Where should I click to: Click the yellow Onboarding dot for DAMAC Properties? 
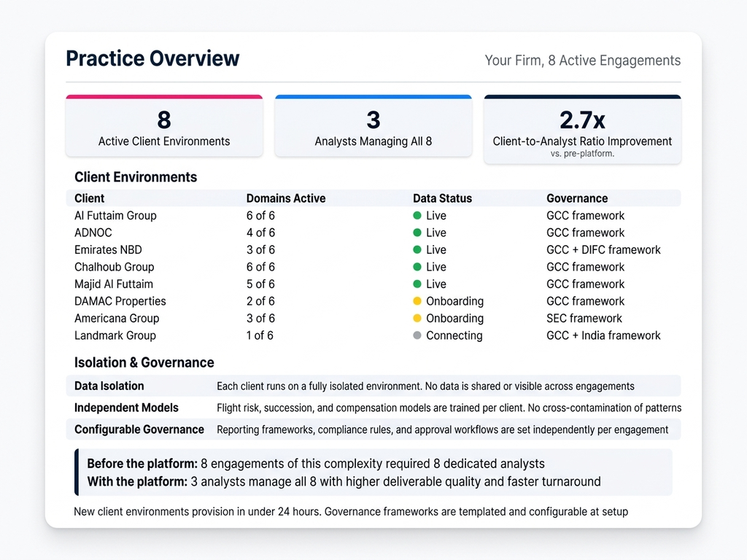pyautogui.click(x=417, y=301)
